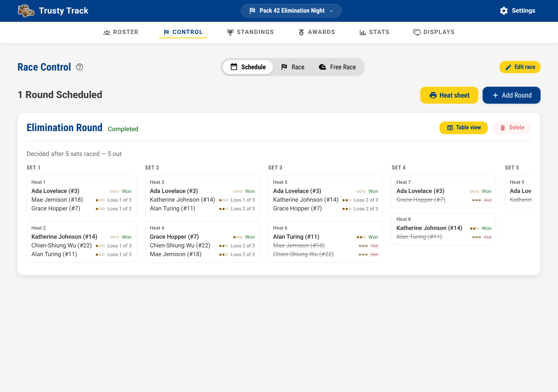Click the Standings trophy icon
The width and height of the screenshot is (558, 392).
(230, 32)
